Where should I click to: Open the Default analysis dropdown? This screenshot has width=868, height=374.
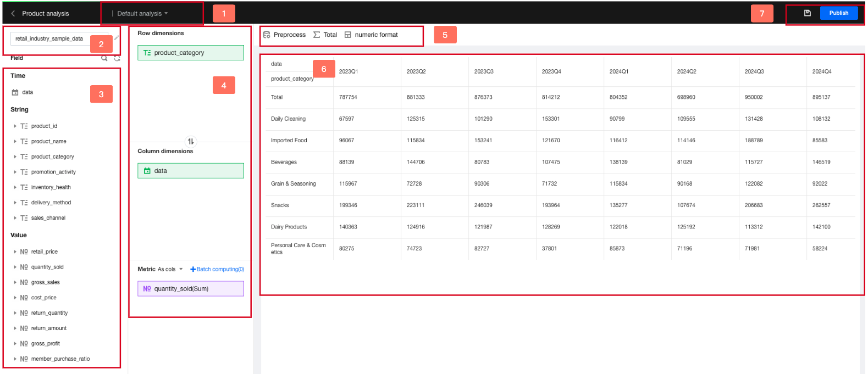[143, 13]
